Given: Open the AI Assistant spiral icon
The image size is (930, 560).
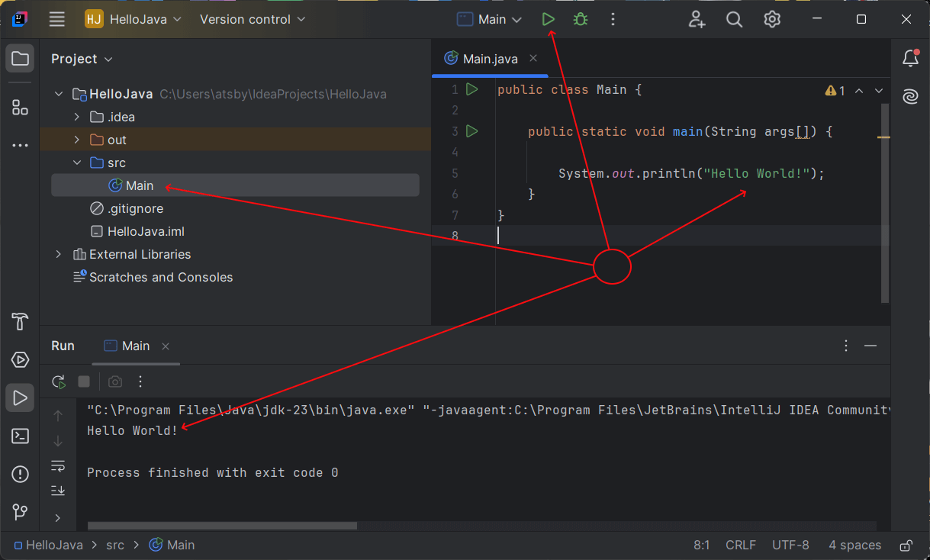Looking at the screenshot, I should [910, 97].
